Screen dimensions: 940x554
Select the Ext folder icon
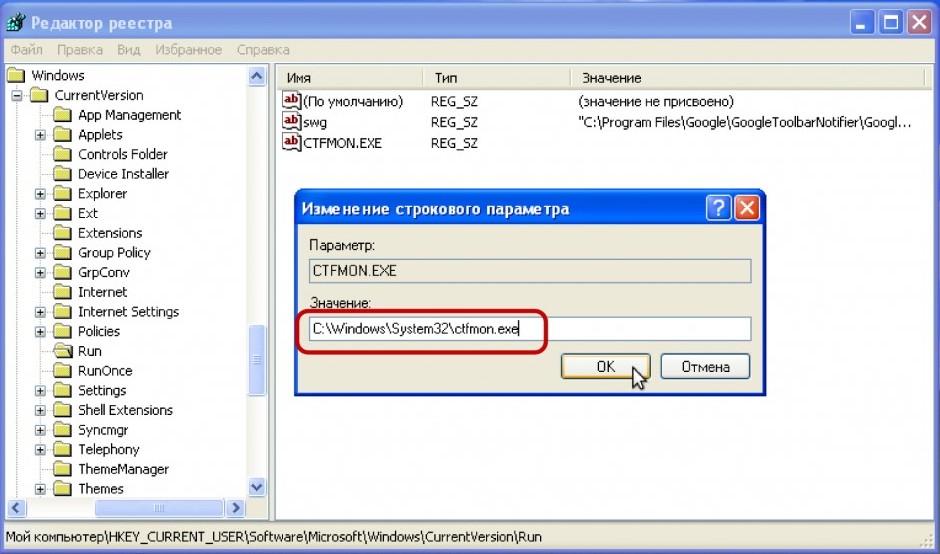62,213
